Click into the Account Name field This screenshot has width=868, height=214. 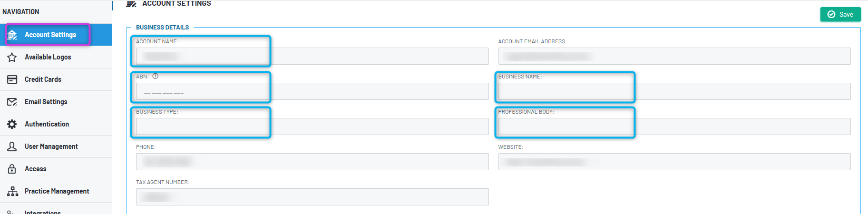[312, 56]
